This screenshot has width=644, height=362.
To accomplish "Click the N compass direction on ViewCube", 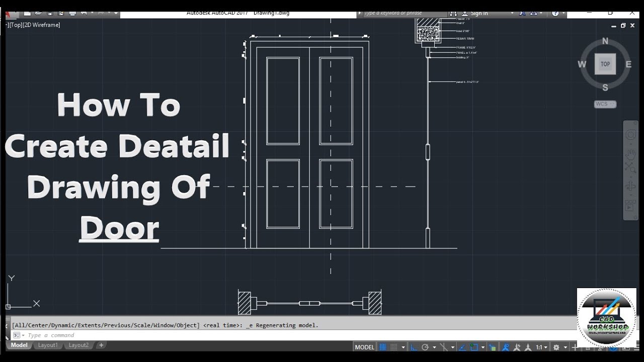I will [x=605, y=41].
